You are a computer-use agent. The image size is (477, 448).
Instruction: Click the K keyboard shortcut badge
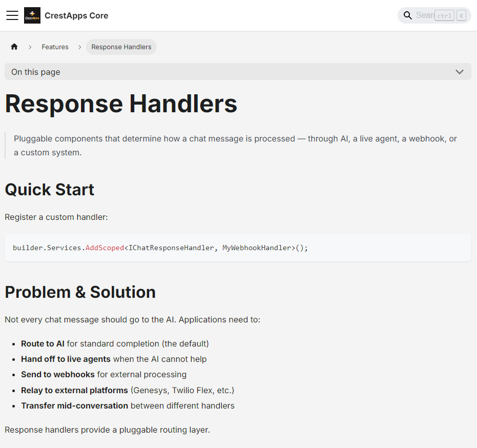click(x=462, y=15)
